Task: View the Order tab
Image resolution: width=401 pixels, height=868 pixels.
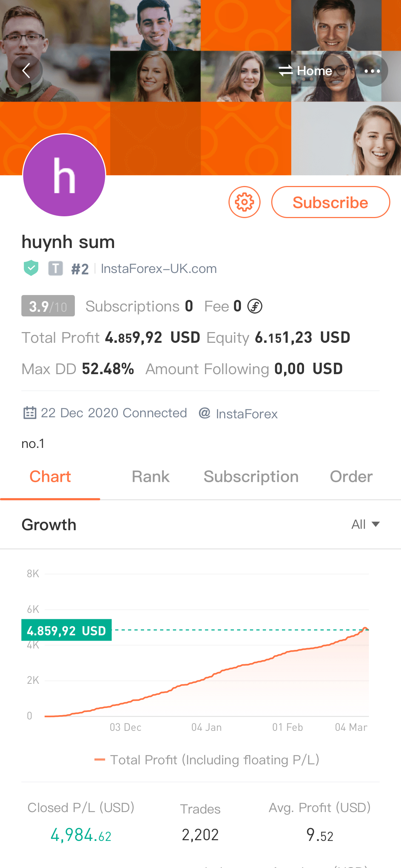Action: coord(351,477)
